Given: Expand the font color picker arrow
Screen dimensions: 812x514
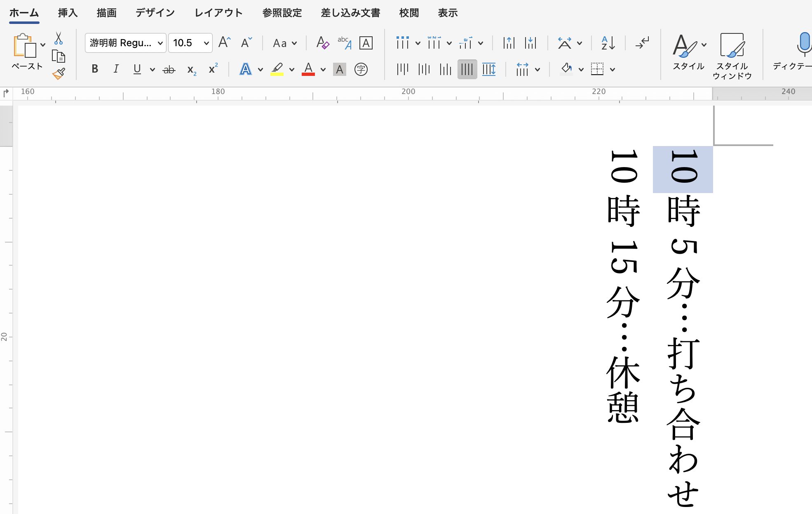Looking at the screenshot, I should pos(323,70).
